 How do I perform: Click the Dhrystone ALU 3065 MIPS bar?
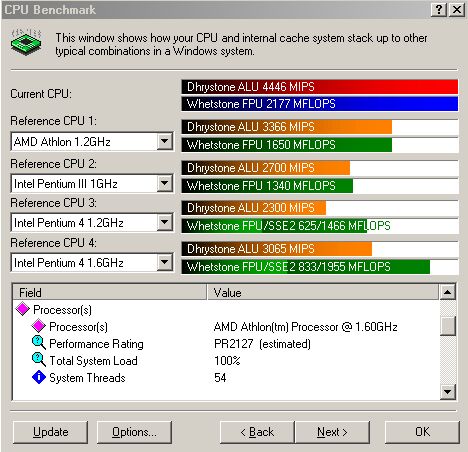(x=277, y=249)
